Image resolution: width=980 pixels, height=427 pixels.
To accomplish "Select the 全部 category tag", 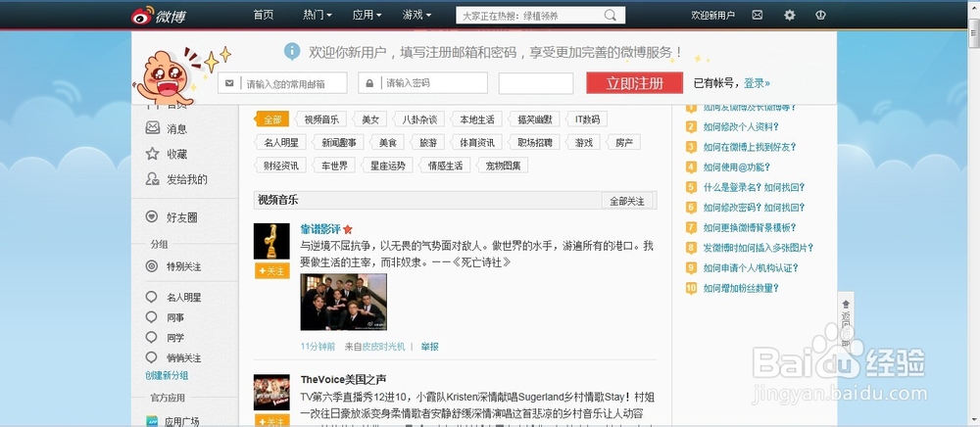I will pos(271,119).
